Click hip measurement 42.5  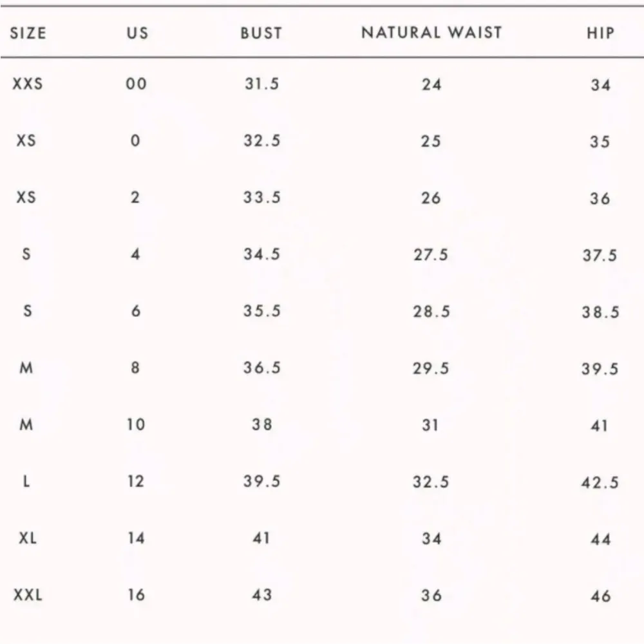pos(600,482)
